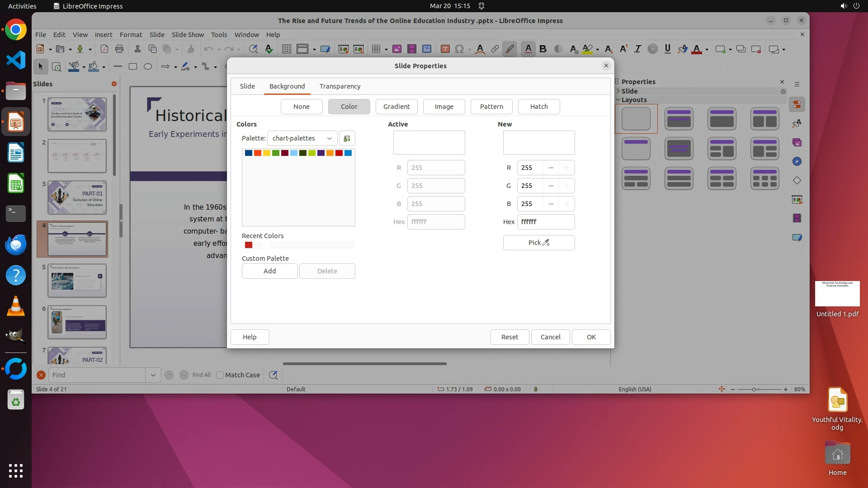Click the Ellipse drawing tool
Image resolution: width=868 pixels, height=488 pixels.
148,67
